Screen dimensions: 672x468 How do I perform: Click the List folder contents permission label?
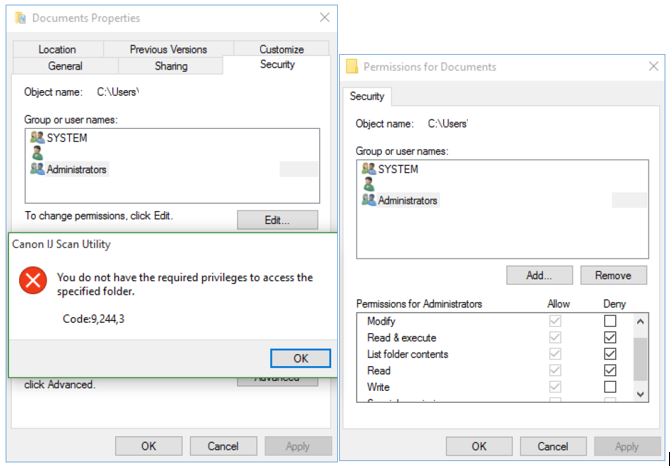408,354
